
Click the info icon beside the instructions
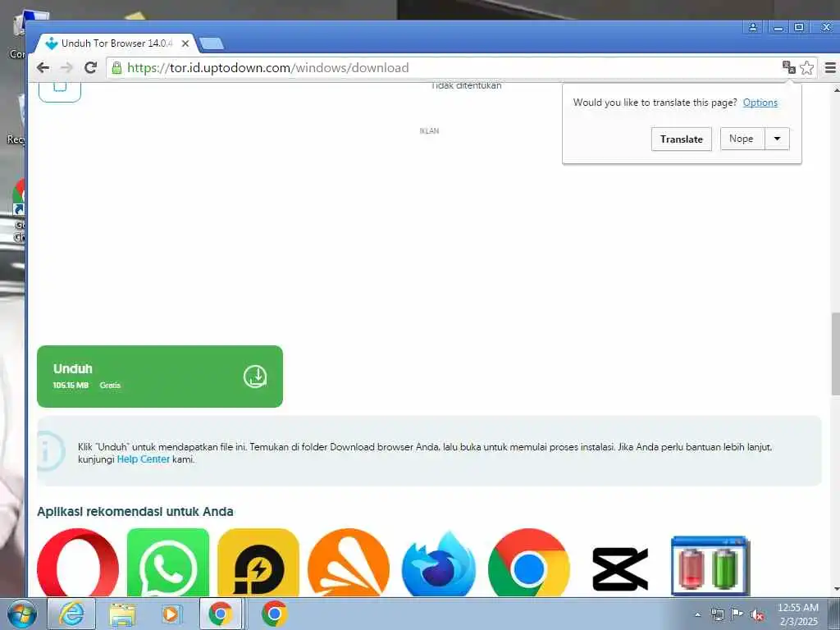pyautogui.click(x=50, y=452)
